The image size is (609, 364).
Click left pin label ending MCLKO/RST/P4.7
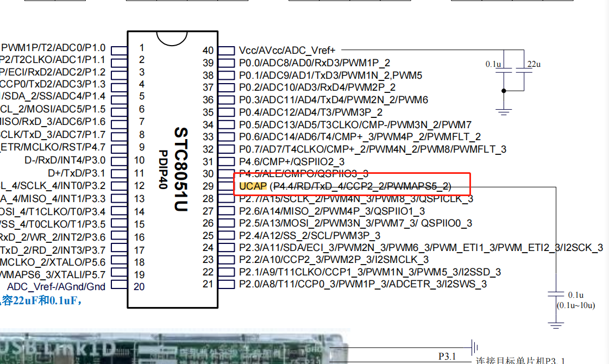pos(53,147)
